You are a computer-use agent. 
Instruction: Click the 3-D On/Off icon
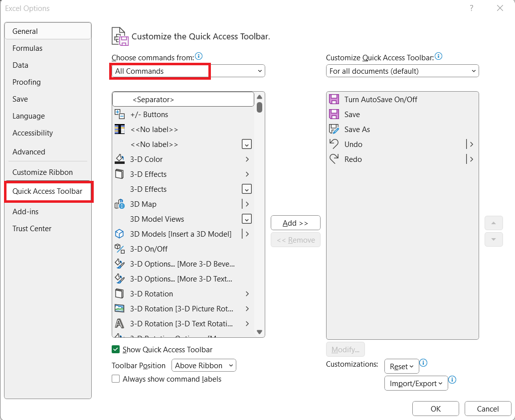[x=120, y=249]
